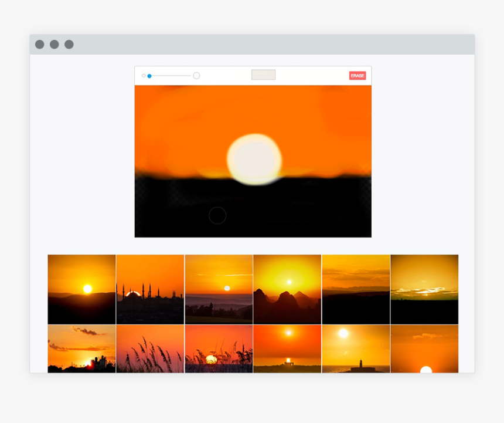Open the beige color swatch picker

pos(263,75)
